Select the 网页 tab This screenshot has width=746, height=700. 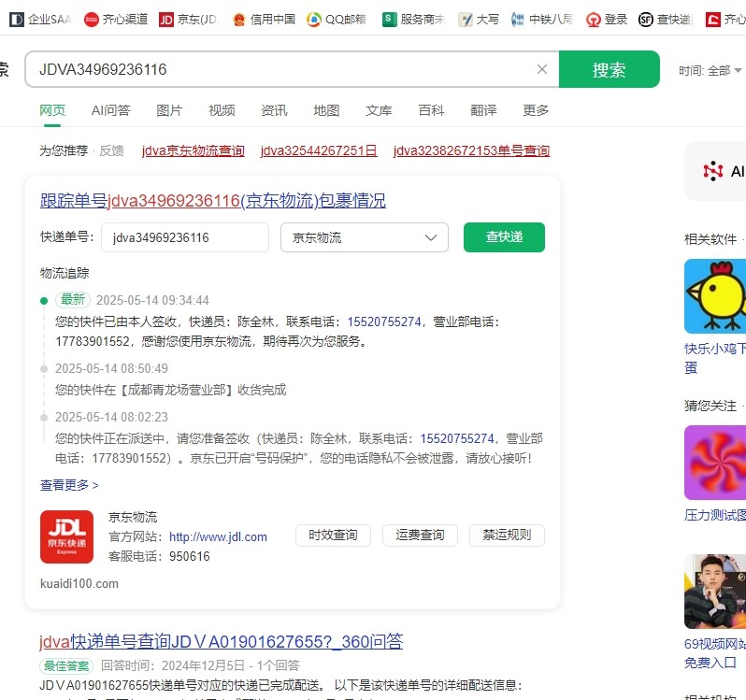pyautogui.click(x=52, y=110)
